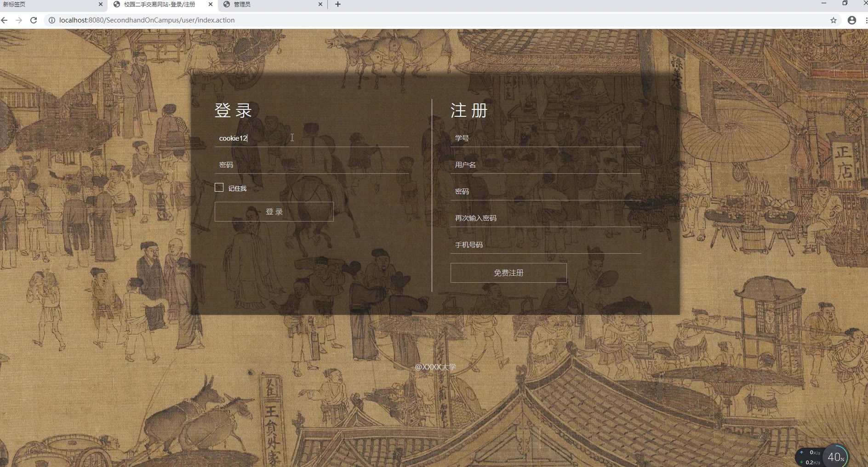Image resolution: width=868 pixels, height=467 pixels.
Task: Minimize the browser window
Action: click(824, 4)
